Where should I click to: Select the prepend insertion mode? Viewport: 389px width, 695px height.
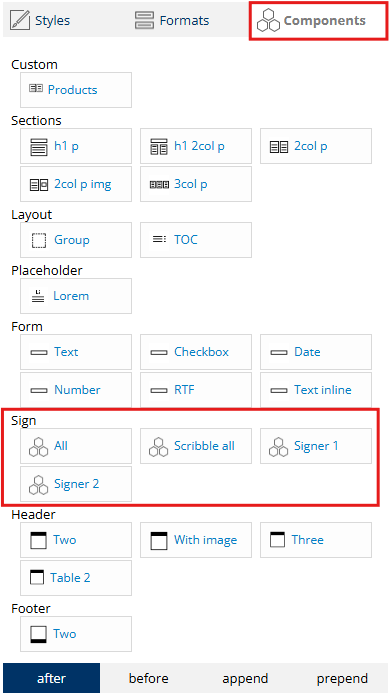pyautogui.click(x=342, y=678)
